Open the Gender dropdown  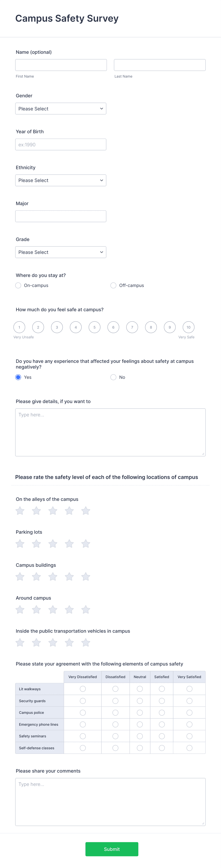[x=61, y=108]
